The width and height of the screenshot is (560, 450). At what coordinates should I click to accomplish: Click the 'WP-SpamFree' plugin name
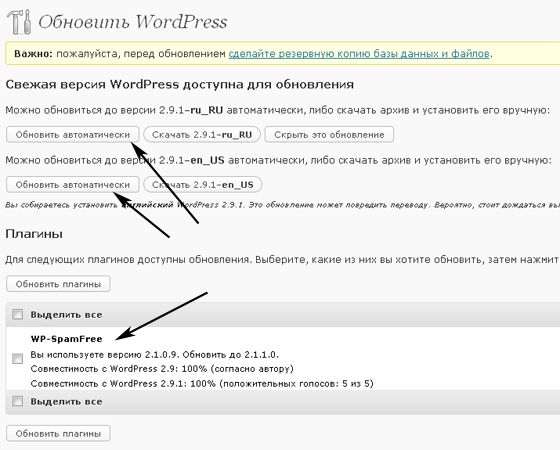point(66,339)
